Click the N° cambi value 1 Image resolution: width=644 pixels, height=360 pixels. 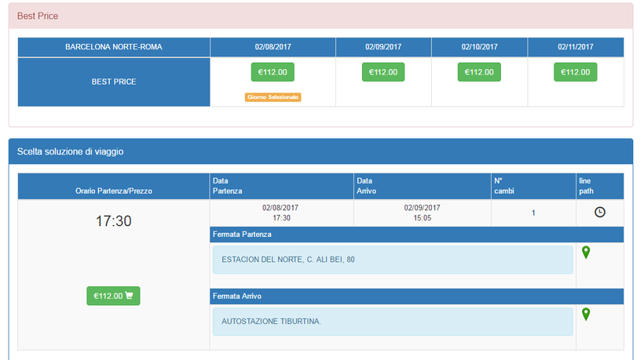click(533, 213)
